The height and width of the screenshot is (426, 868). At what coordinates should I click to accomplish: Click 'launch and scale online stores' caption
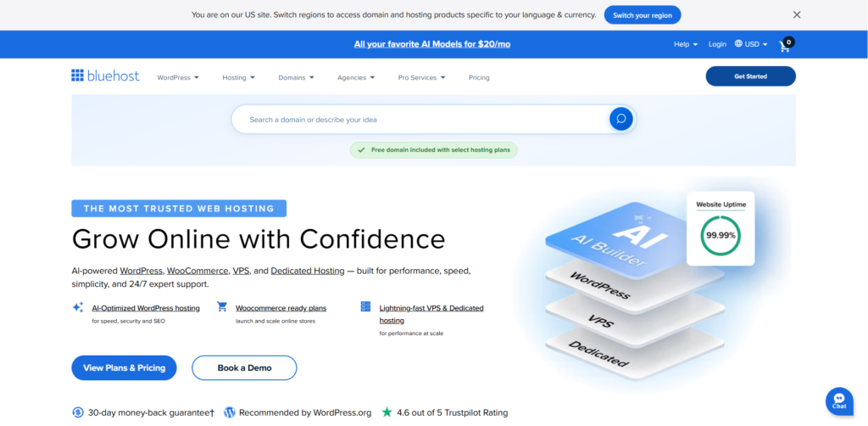(x=275, y=321)
